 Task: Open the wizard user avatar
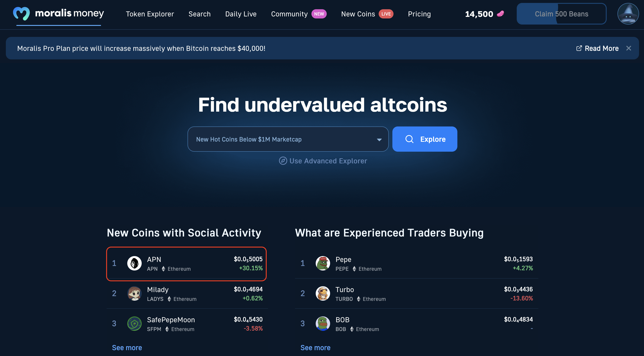(x=628, y=14)
